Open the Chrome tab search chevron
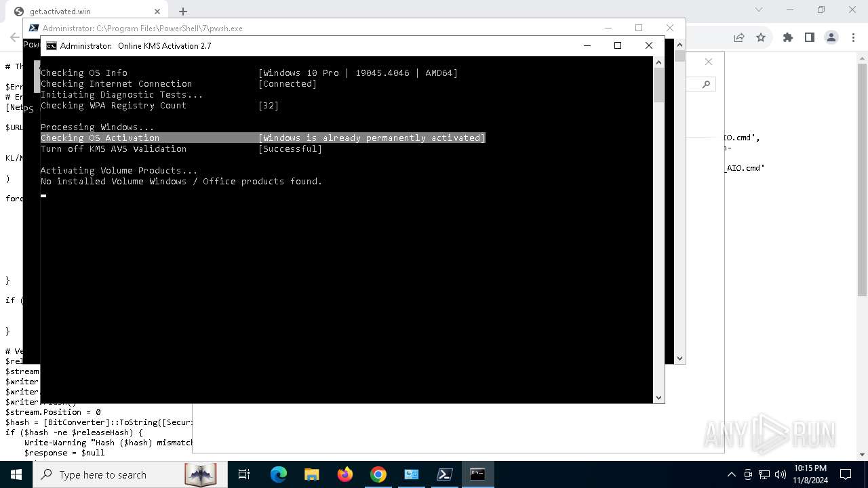The width and height of the screenshot is (868, 488). point(759,9)
